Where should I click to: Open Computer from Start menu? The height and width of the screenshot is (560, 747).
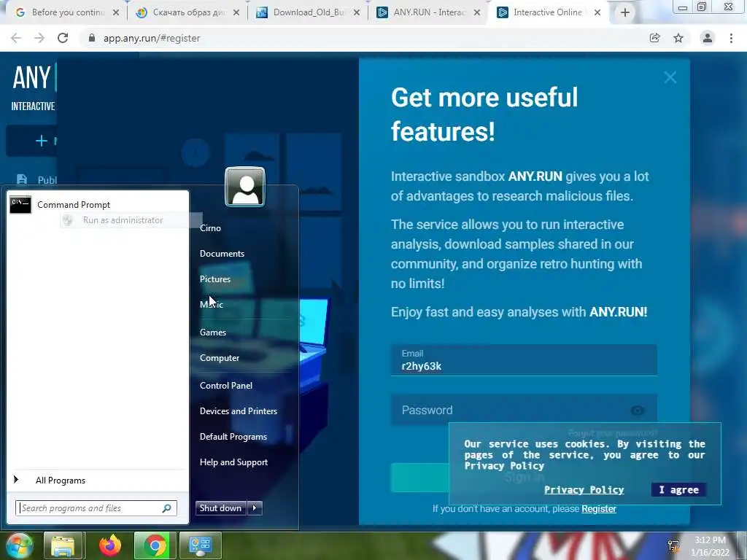click(219, 358)
